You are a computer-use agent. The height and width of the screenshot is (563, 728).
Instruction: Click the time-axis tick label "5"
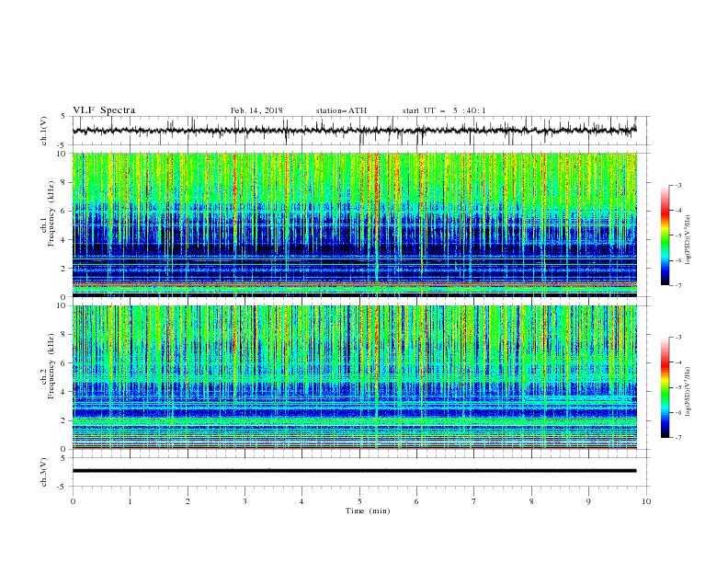coord(359,501)
